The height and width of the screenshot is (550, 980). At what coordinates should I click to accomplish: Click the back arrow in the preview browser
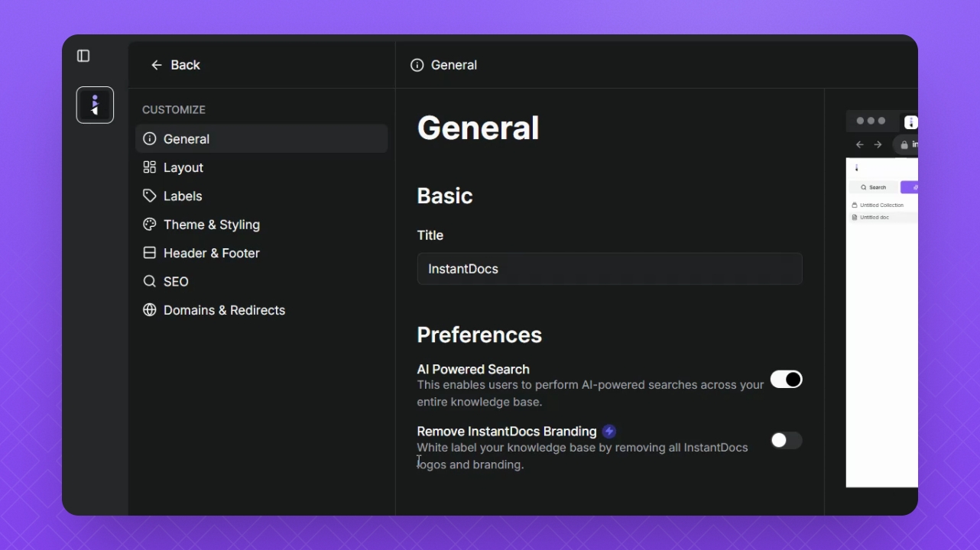pos(860,144)
